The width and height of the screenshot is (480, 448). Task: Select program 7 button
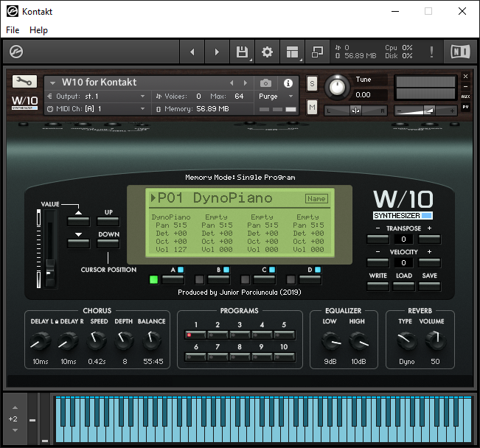[x=218, y=357]
